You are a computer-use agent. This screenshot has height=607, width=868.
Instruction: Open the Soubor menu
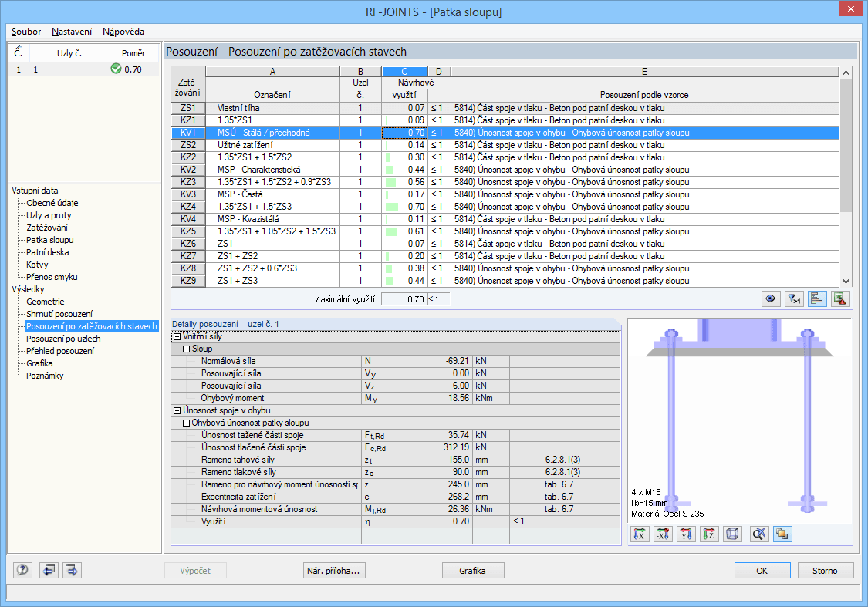[26, 32]
